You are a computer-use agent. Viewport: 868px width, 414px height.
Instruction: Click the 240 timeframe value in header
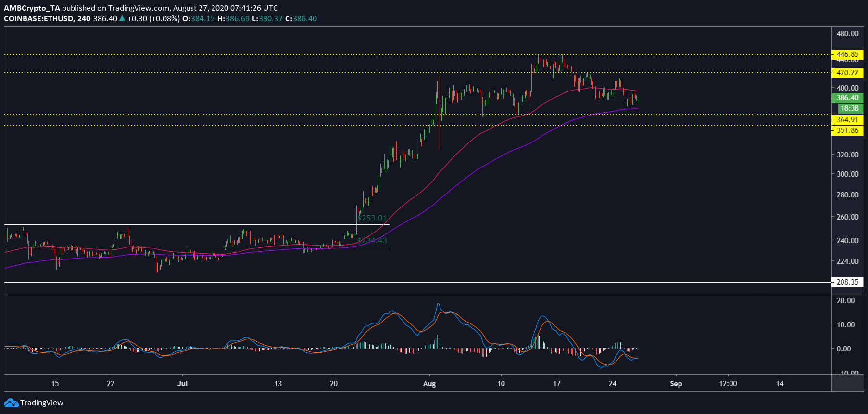pyautogui.click(x=84, y=18)
